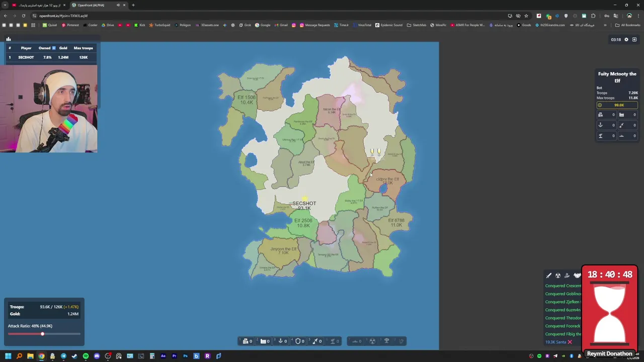Sort leaderboard by Owned column
The image size is (644, 362).
point(47,48)
